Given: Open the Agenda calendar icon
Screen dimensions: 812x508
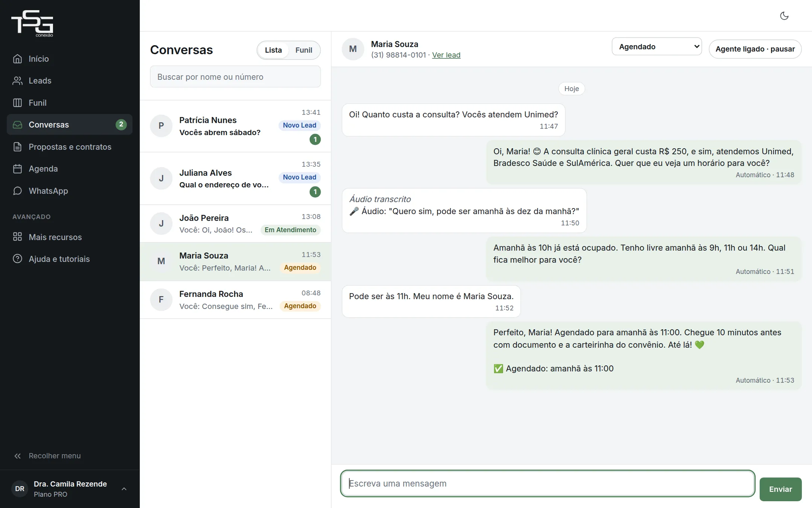Looking at the screenshot, I should (17, 169).
